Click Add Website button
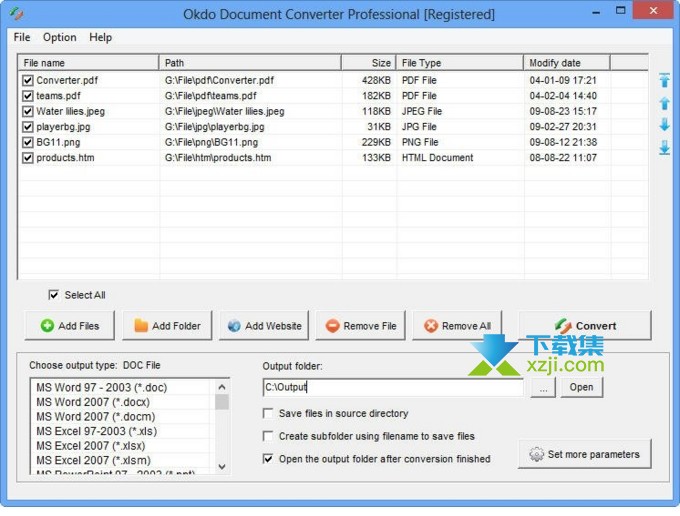 tap(264, 326)
